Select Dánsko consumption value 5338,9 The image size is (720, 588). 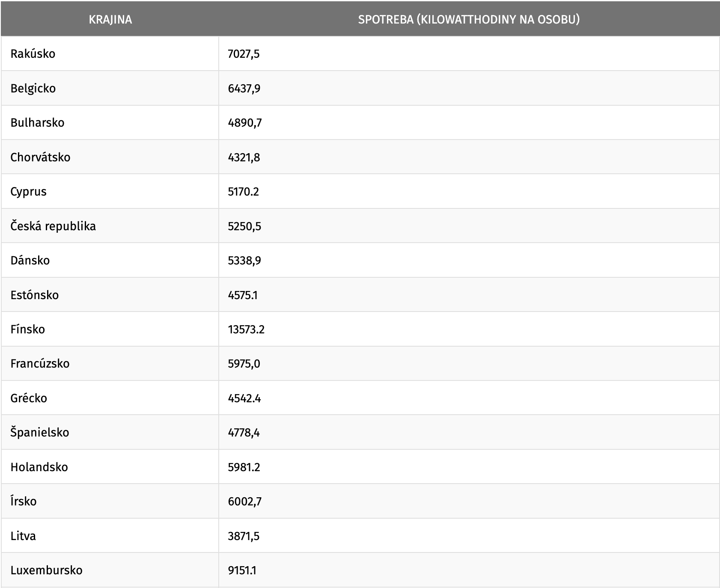244,261
